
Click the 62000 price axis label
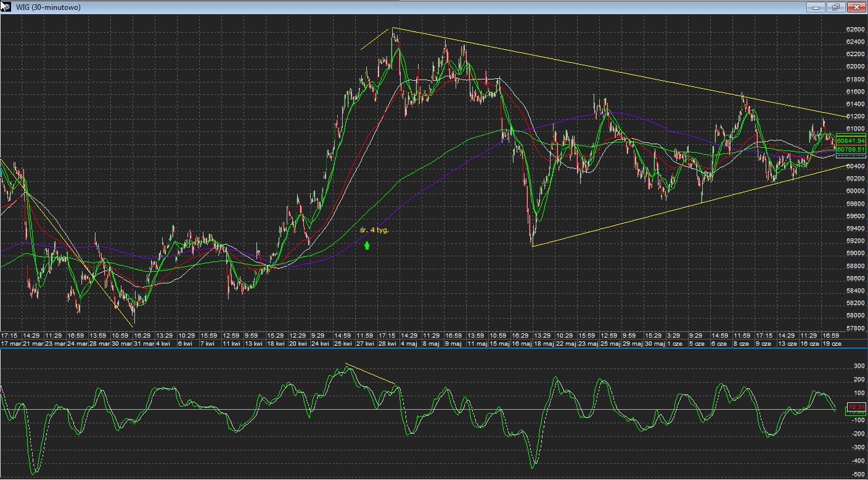click(854, 67)
